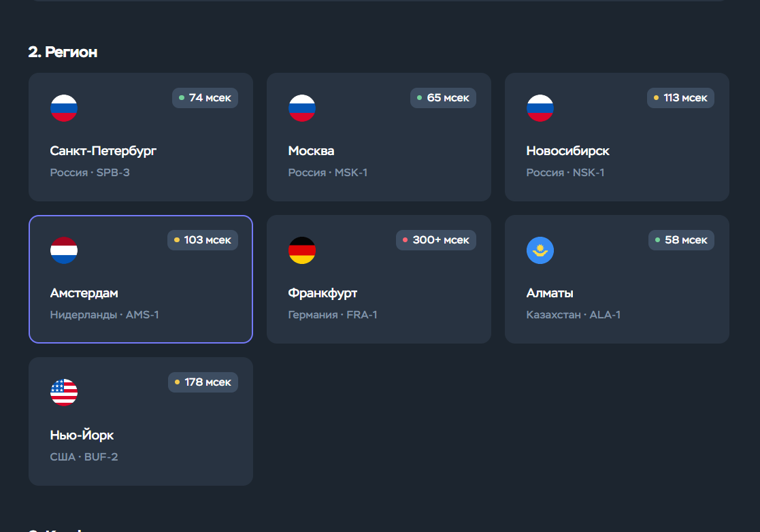Click the "74 мсек" ping badge
760x532 pixels.
(x=205, y=98)
